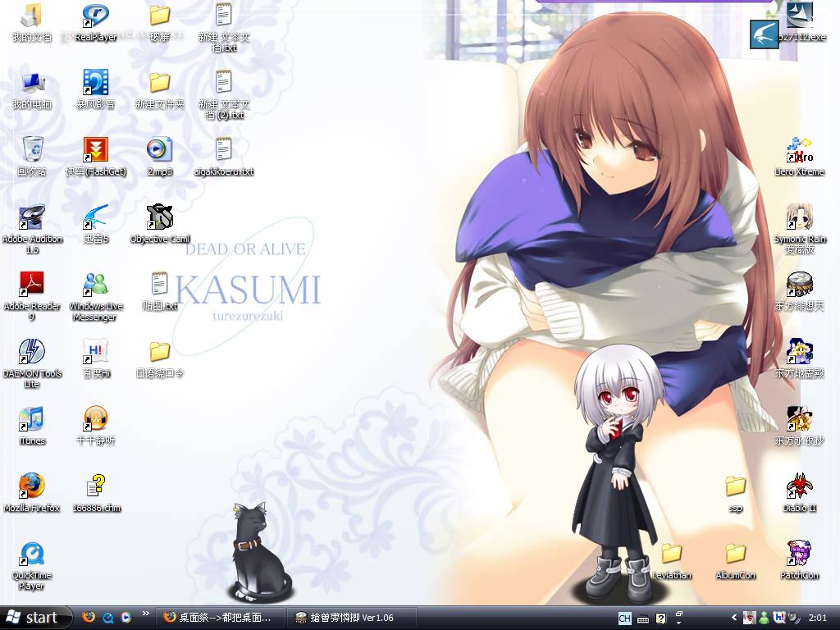The height and width of the screenshot is (630, 840).
Task: Launch Firefox from the Quick Launch bar
Action: point(89,617)
